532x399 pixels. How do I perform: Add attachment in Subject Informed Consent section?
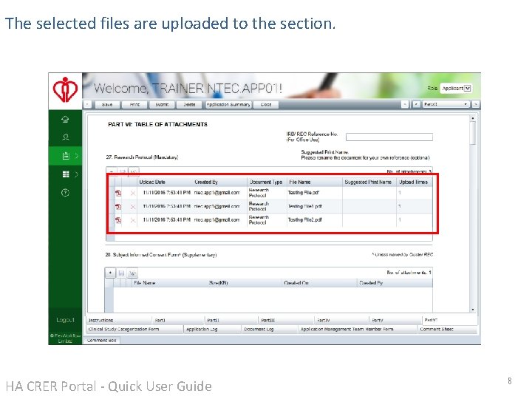(110, 273)
